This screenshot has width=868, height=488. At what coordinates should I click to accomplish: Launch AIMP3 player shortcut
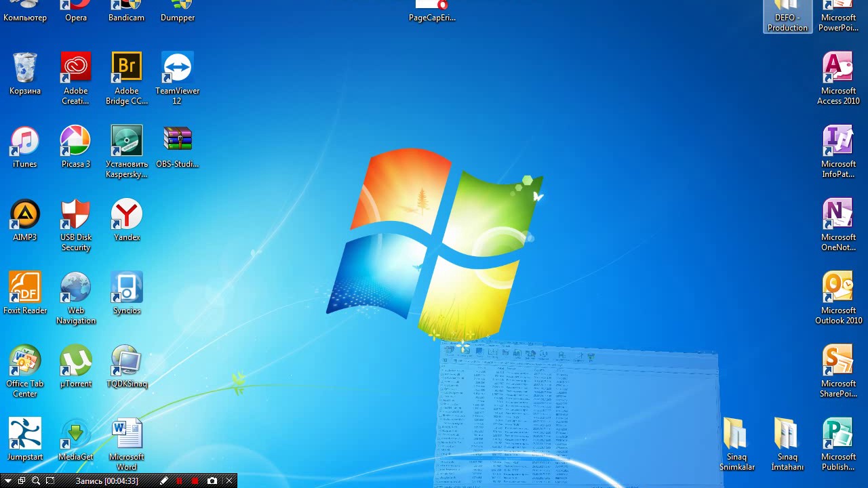click(25, 220)
